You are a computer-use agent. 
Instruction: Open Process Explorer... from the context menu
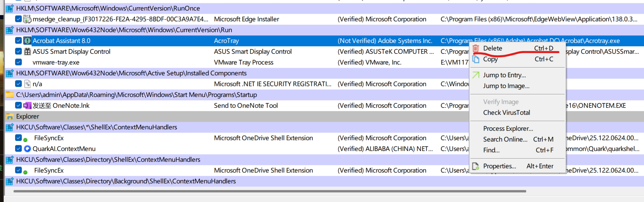pos(518,129)
